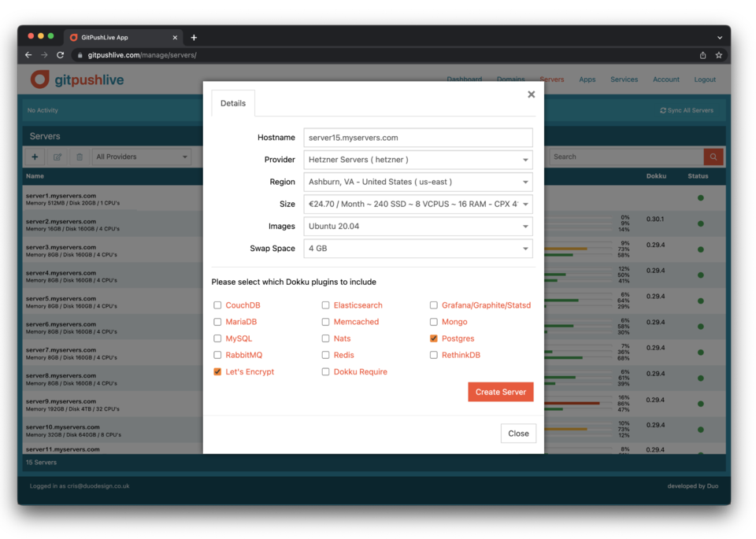
Task: Add a new server with plus icon
Action: pyautogui.click(x=35, y=157)
